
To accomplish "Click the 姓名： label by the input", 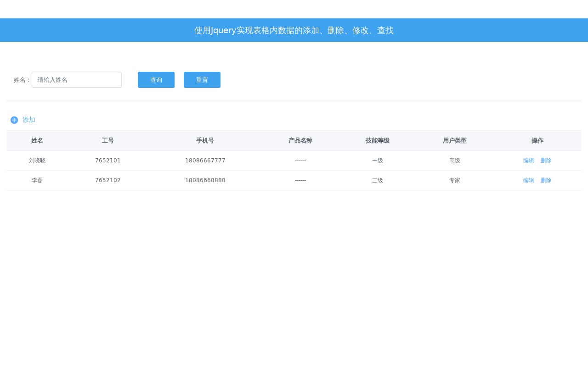I will [x=23, y=80].
